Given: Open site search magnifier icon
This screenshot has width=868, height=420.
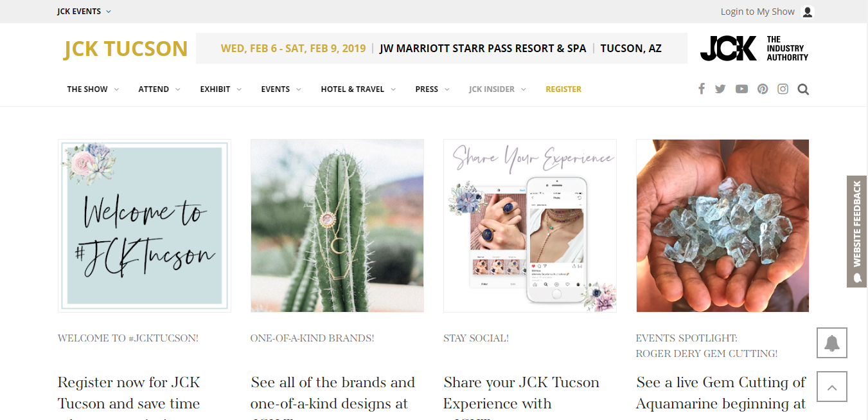Looking at the screenshot, I should [x=803, y=89].
